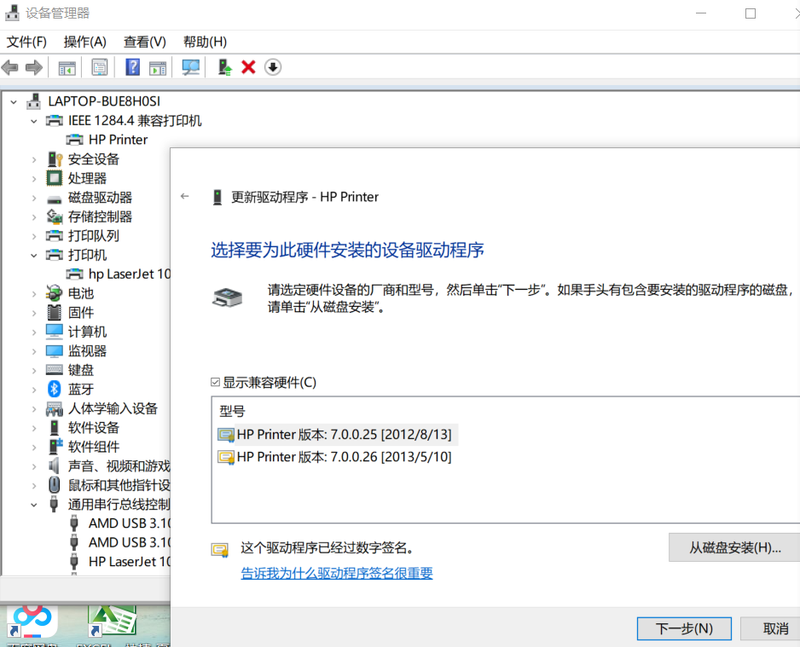Viewport: 800px width, 647px height.
Task: Click the 电池 battery icon
Action: coord(54,293)
